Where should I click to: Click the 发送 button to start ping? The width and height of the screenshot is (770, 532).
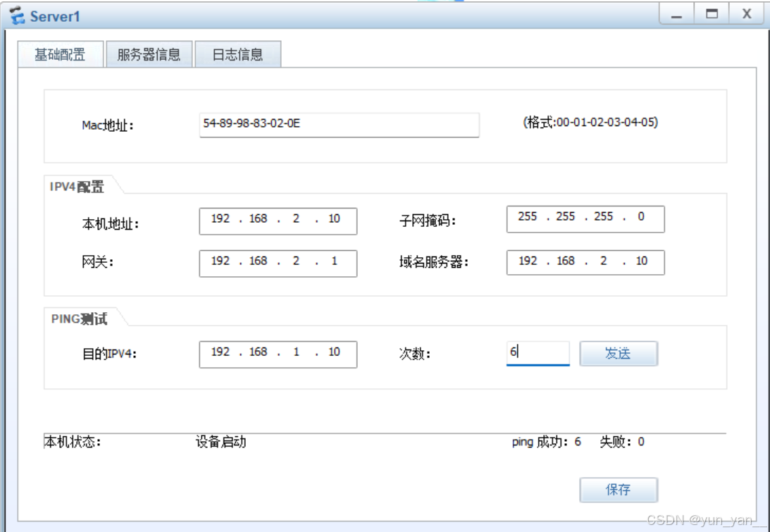(618, 353)
